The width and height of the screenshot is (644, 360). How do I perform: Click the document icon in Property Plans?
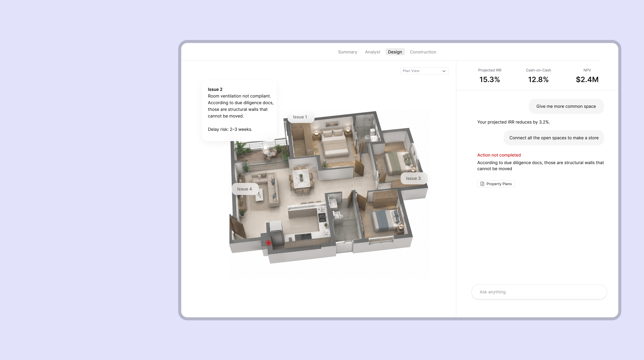click(x=482, y=184)
